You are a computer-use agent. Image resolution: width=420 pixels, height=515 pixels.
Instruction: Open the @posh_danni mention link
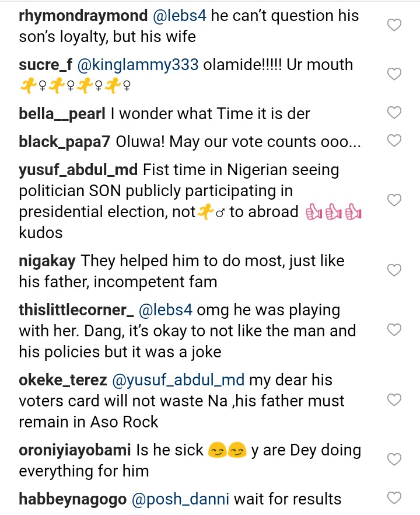coord(180,499)
